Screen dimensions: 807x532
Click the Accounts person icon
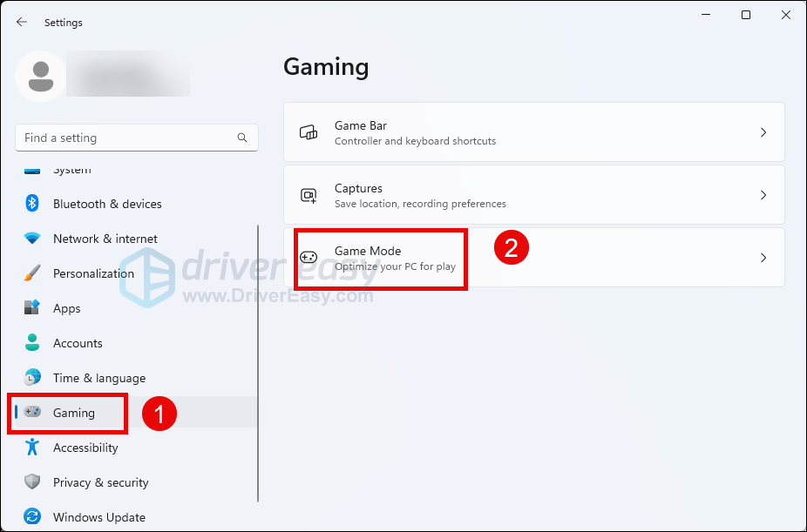click(32, 343)
